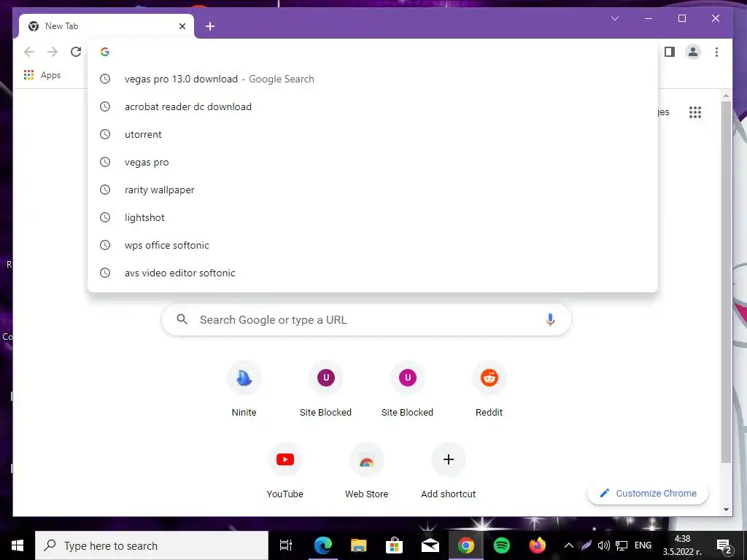
Task: Pick the rarity wallpaper suggestion
Action: coord(373,190)
